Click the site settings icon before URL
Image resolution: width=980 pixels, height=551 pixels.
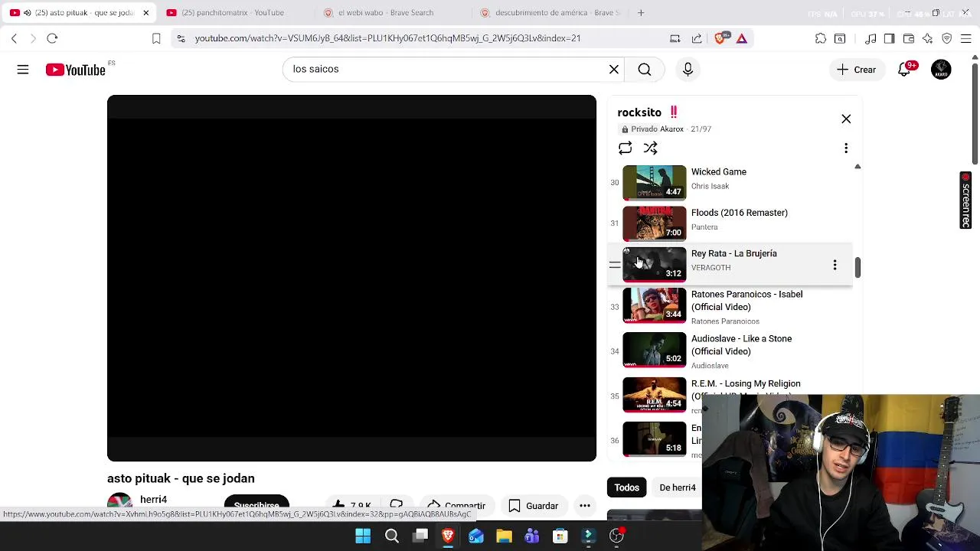[x=180, y=38]
